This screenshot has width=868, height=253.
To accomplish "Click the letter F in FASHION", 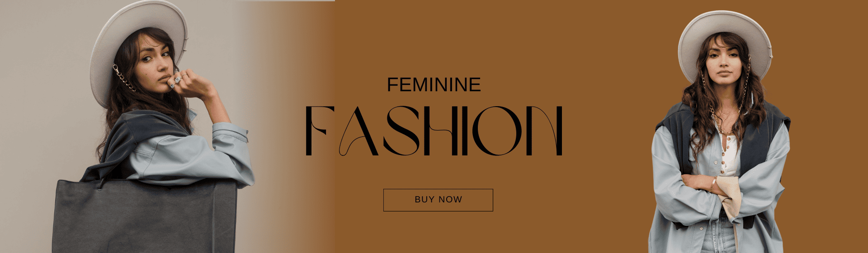I will (x=320, y=131).
